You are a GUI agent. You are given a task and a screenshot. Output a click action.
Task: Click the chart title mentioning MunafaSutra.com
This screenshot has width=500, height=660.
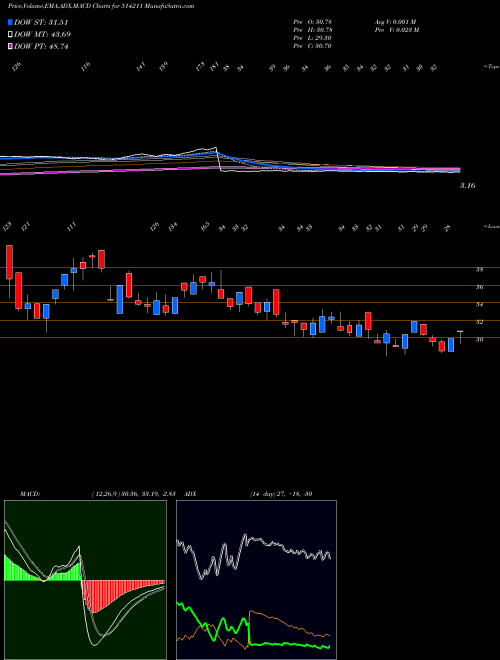click(101, 7)
